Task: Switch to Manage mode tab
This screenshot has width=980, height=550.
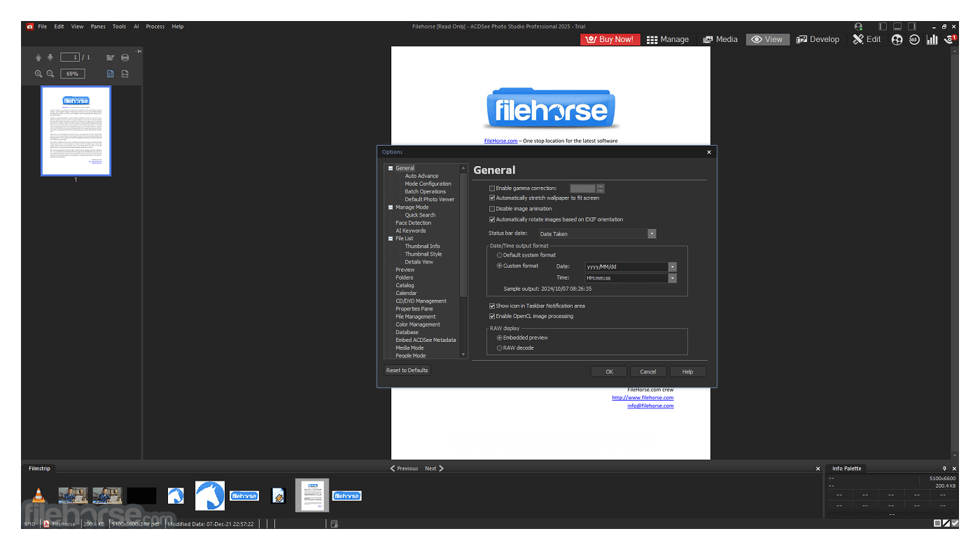Action: (668, 39)
